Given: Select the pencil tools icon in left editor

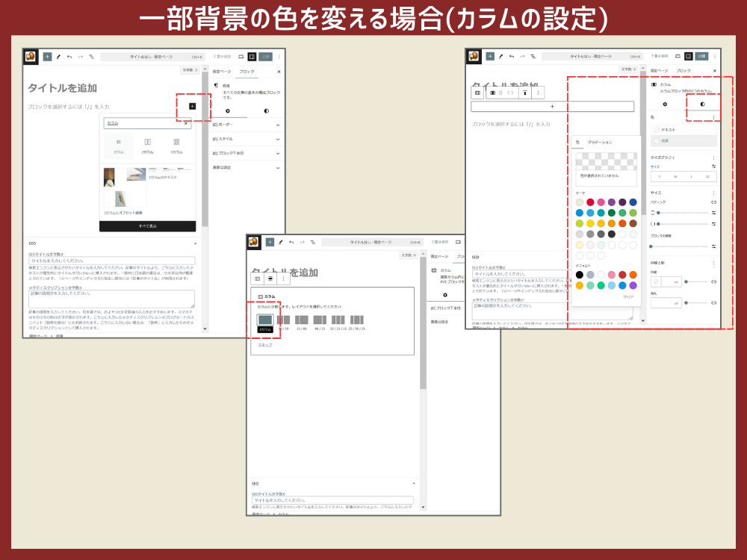Looking at the screenshot, I should click(58, 57).
